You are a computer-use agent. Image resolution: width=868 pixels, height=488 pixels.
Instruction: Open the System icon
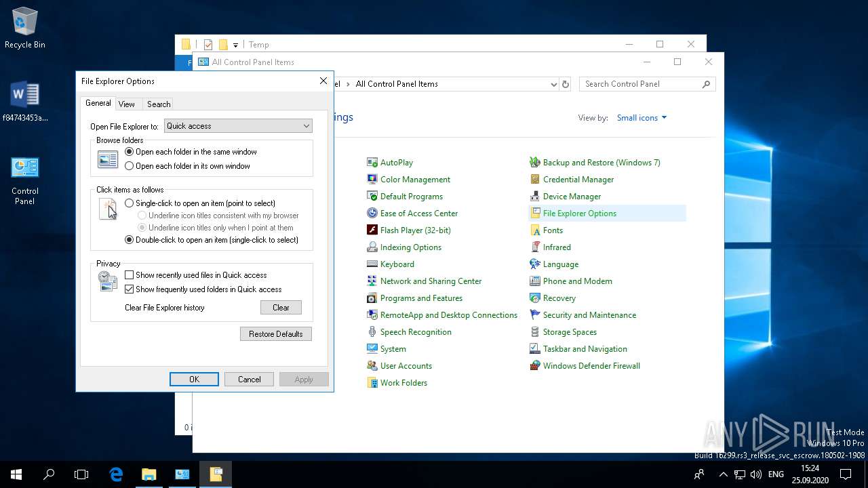[x=372, y=349]
